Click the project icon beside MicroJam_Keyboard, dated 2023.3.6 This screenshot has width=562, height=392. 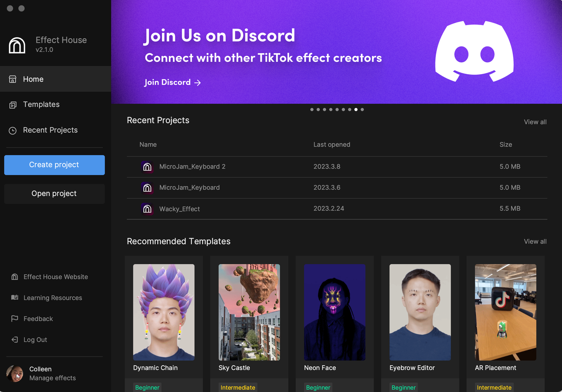click(147, 187)
